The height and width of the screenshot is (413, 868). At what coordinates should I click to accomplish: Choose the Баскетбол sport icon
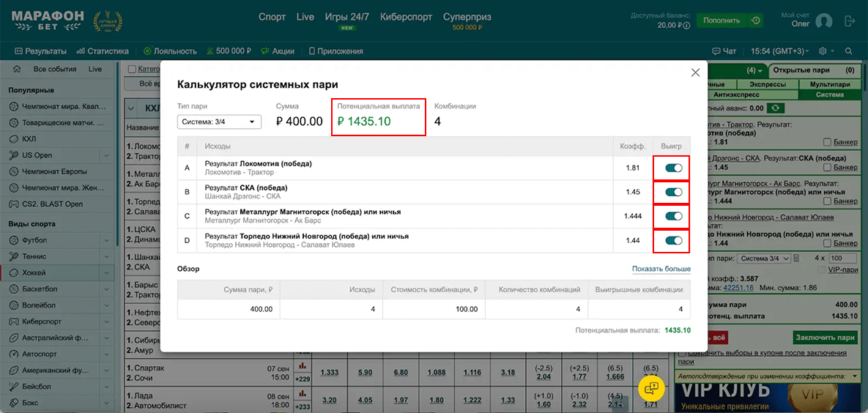pyautogui.click(x=14, y=289)
